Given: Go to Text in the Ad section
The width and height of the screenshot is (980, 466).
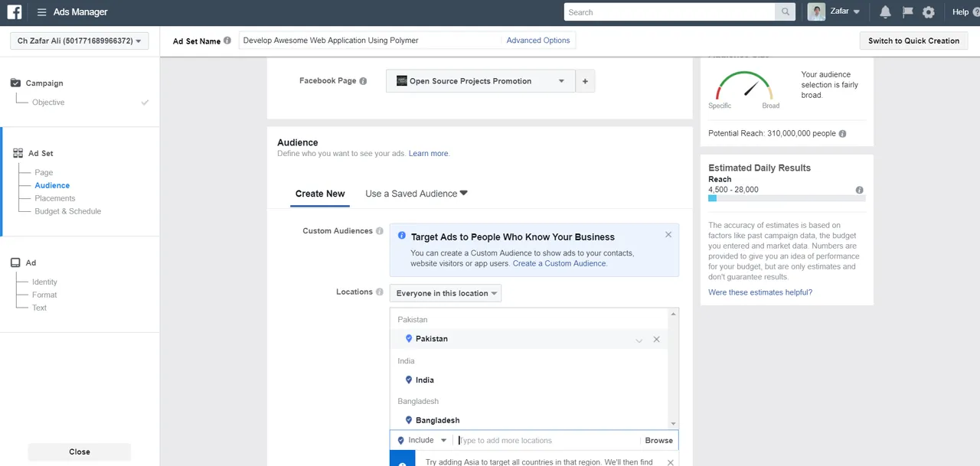Looking at the screenshot, I should 39,308.
